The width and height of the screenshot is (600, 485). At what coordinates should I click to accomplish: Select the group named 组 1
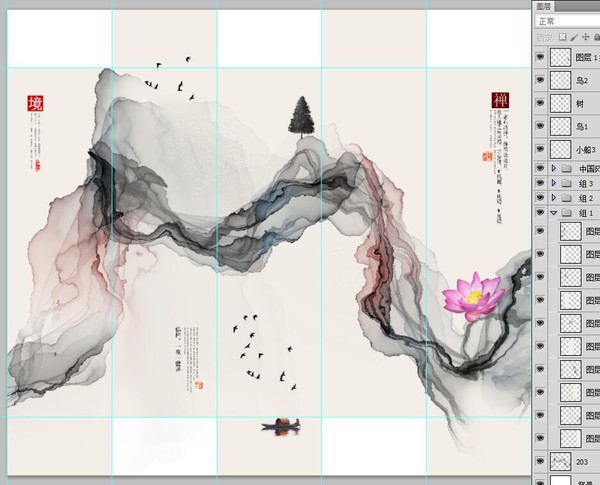point(586,213)
